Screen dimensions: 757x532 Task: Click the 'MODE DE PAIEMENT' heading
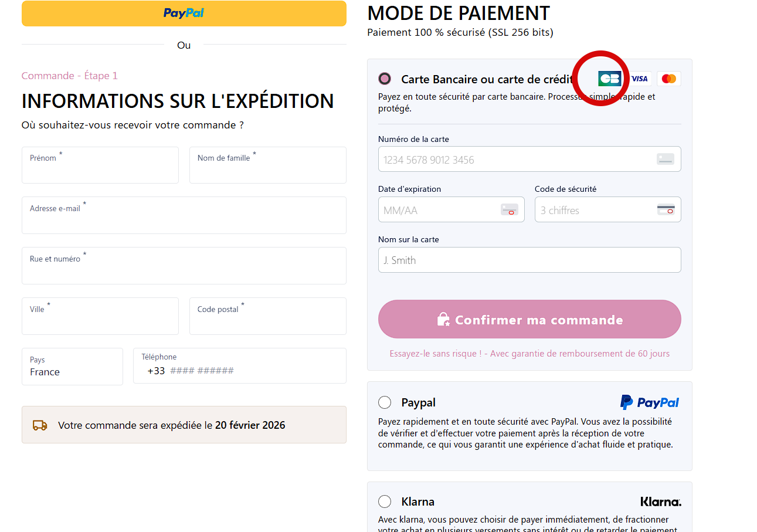pos(459,13)
